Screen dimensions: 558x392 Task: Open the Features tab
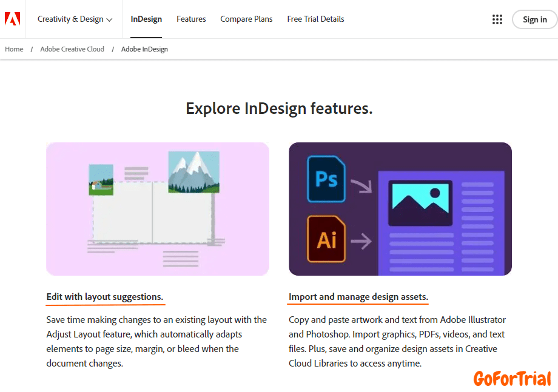pos(191,19)
